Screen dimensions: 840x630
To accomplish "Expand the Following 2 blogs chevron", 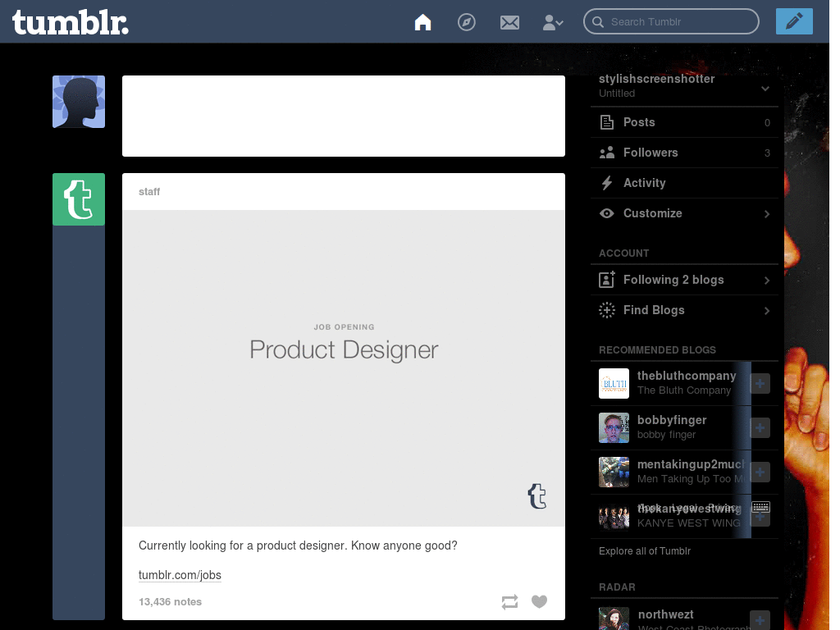I will [767, 281].
